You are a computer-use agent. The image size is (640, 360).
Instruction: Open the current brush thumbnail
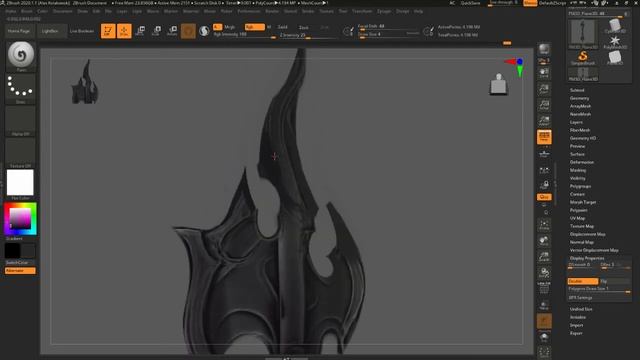pyautogui.click(x=20, y=55)
